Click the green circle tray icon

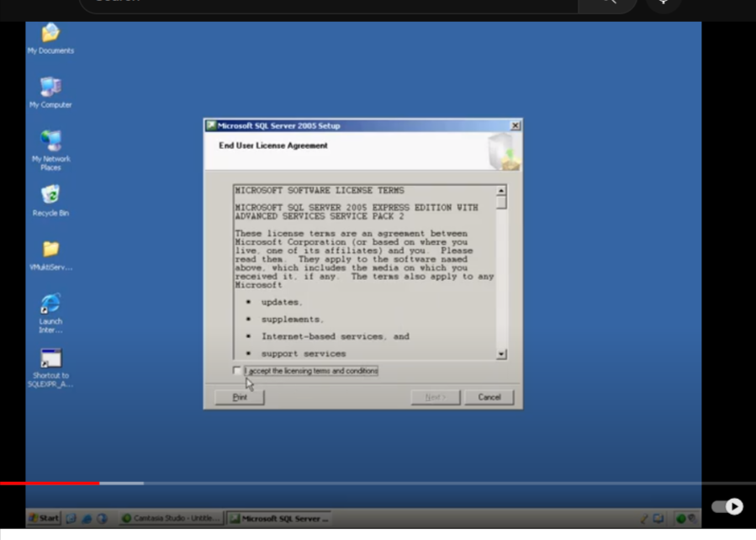point(681,519)
